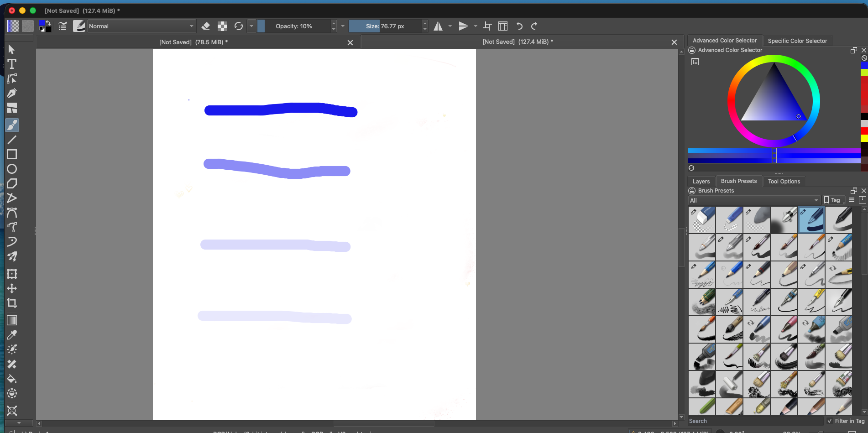Select the Freehand Brush tool
This screenshot has width=868, height=433.
(12, 125)
